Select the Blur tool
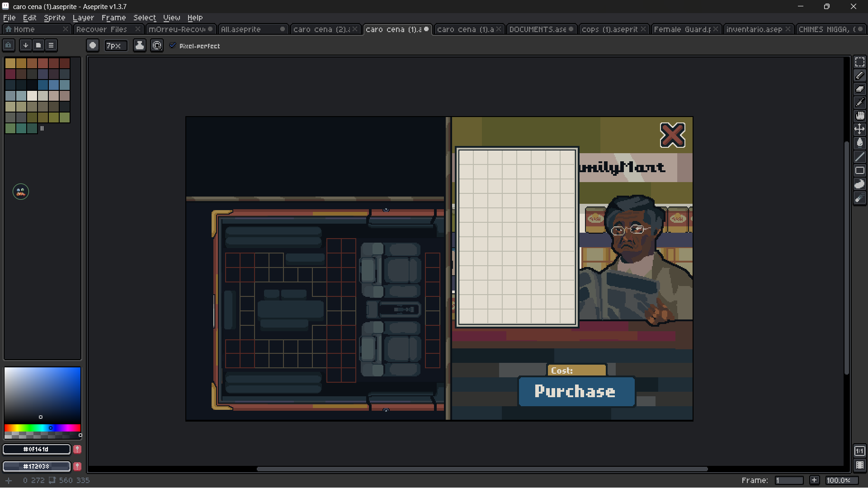 tap(859, 198)
